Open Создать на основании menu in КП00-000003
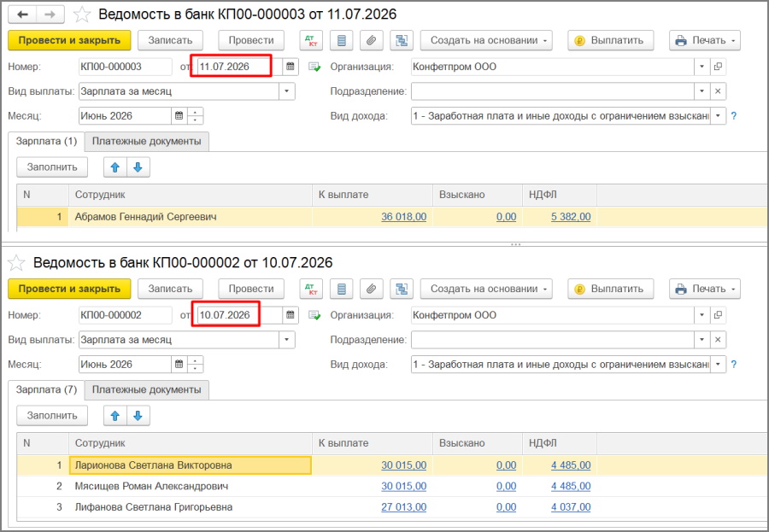769x532 pixels. pyautogui.click(x=486, y=40)
